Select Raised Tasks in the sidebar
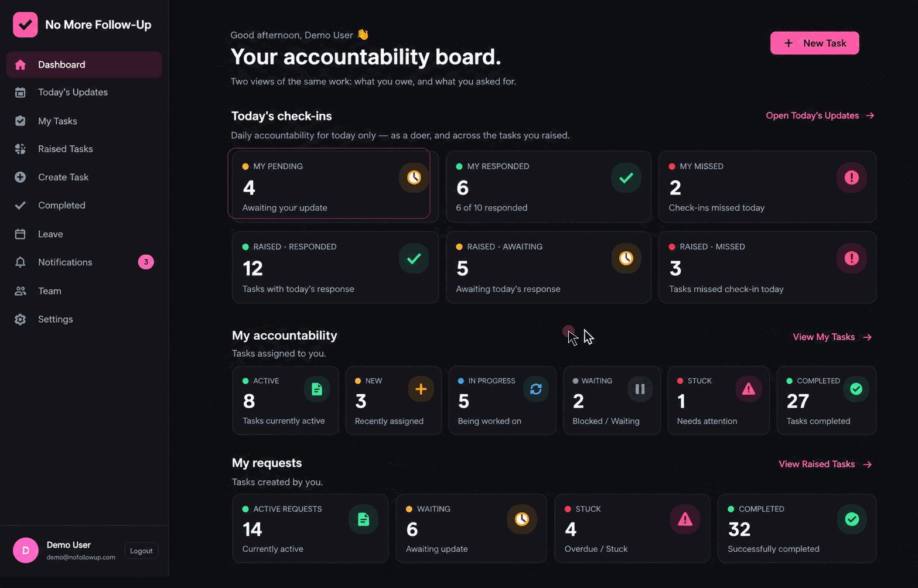 click(x=84, y=149)
